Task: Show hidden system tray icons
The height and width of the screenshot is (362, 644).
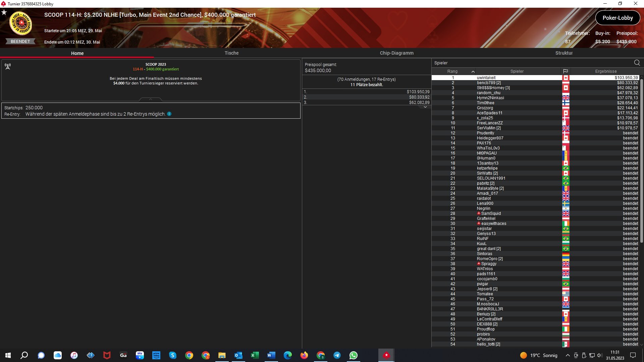Action: tap(568, 355)
